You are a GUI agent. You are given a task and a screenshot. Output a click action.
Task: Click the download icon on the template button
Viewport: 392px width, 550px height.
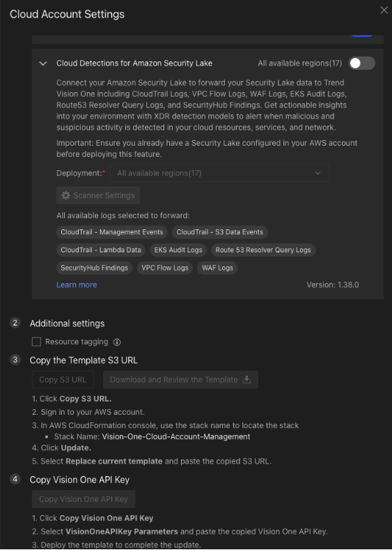[246, 379]
